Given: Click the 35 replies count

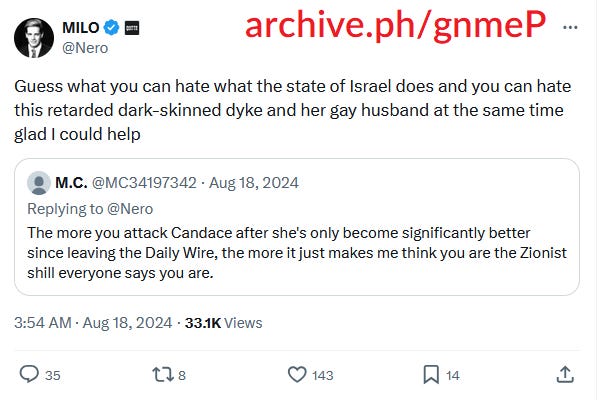Looking at the screenshot, I should [53, 375].
